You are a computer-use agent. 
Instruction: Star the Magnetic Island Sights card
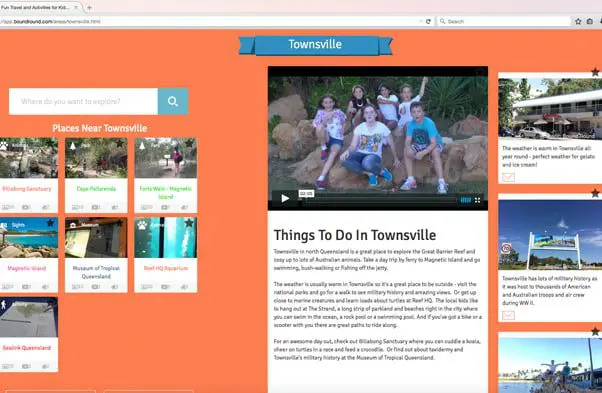[50, 223]
